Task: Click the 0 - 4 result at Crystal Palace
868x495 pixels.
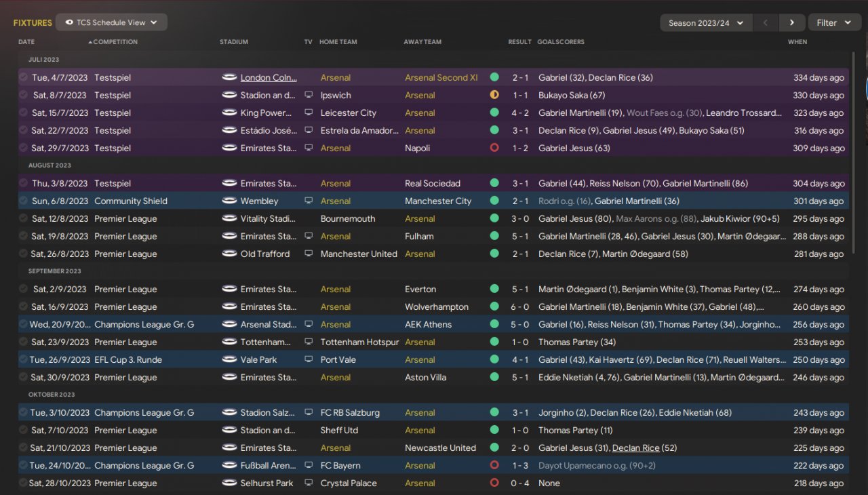Action: coord(520,483)
